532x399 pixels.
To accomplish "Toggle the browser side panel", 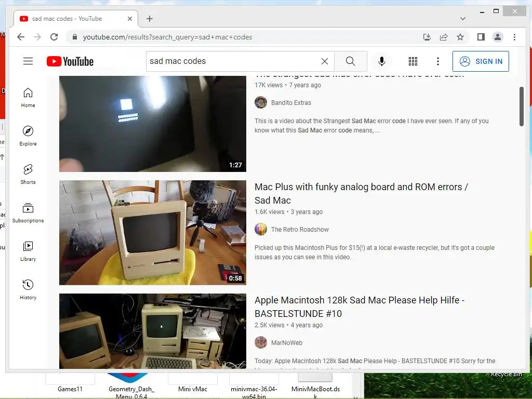I will (x=481, y=37).
